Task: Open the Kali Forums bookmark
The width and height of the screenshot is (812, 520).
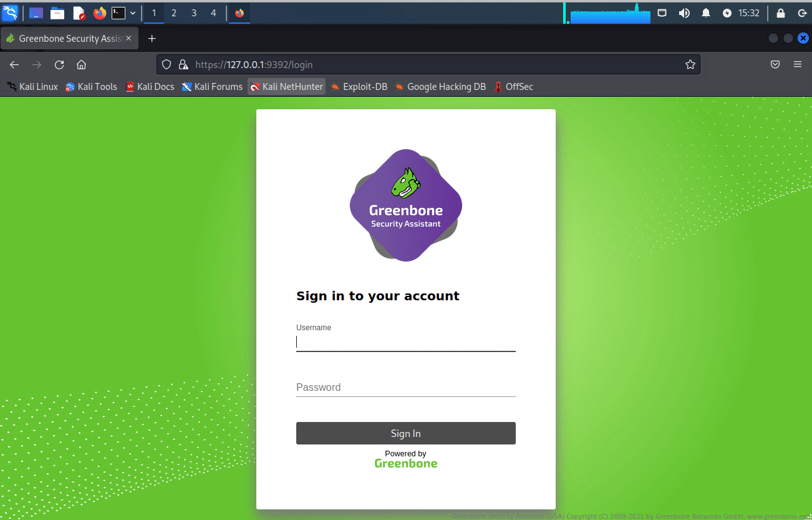Action: [212, 87]
